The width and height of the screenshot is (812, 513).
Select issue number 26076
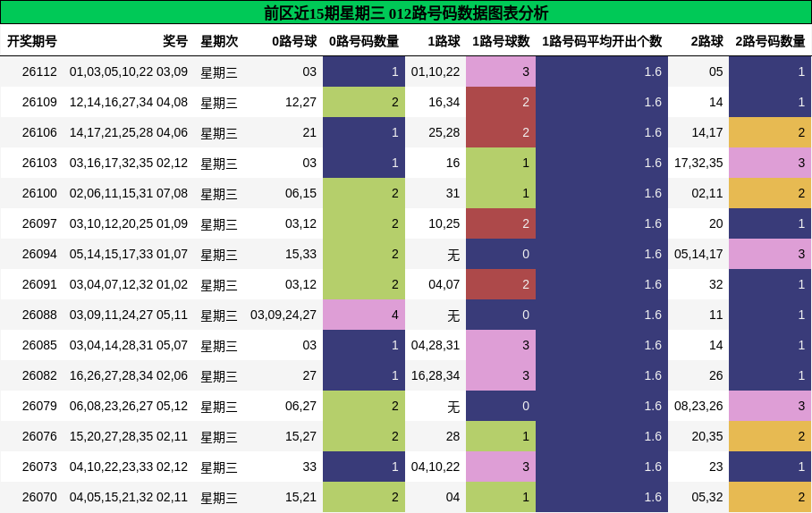pos(39,436)
